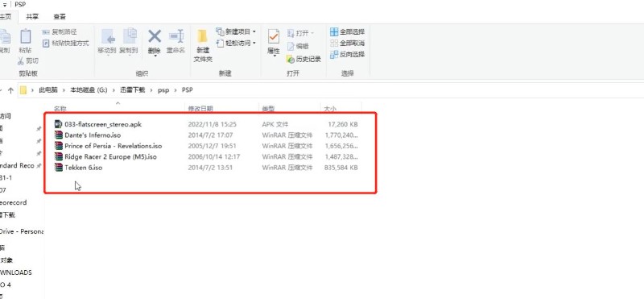This screenshot has width=644, height=299.
Task: Open quick access toolbar dropdown in title bar
Action: point(5,5)
